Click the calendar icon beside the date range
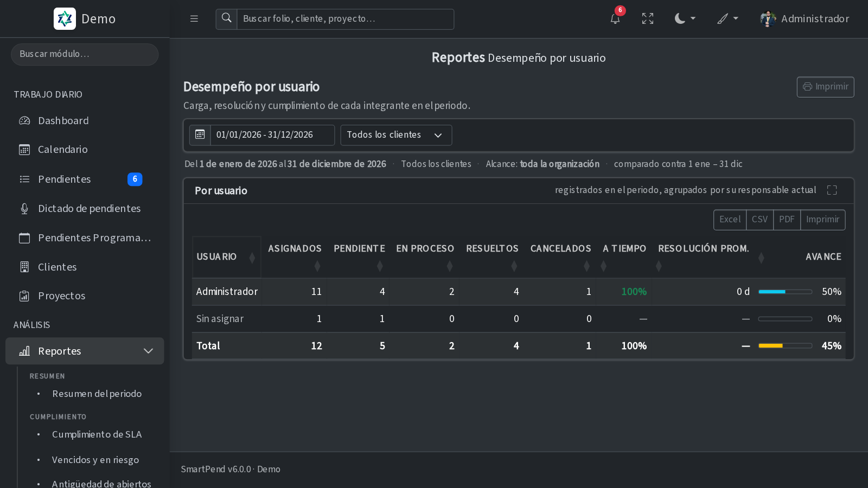This screenshot has height=488, width=868. pyautogui.click(x=200, y=135)
